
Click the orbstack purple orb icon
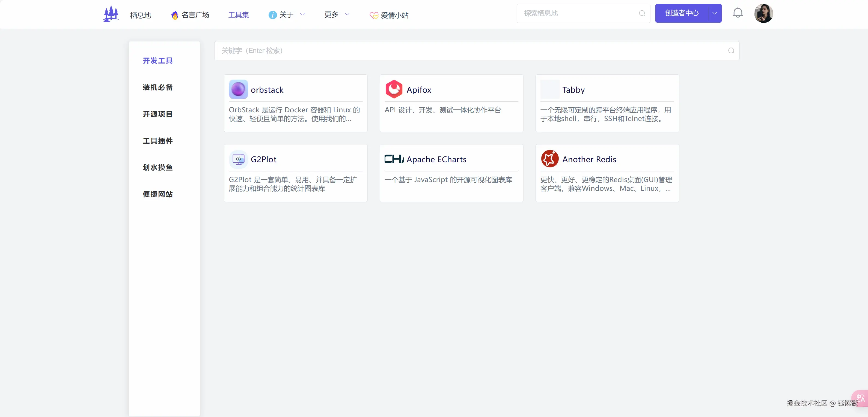(238, 89)
